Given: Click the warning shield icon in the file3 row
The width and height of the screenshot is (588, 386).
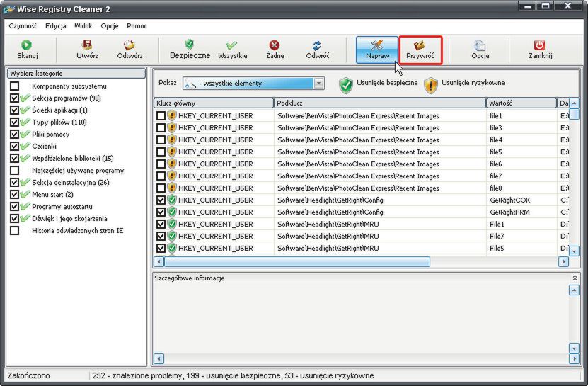Looking at the screenshot, I should (x=172, y=127).
